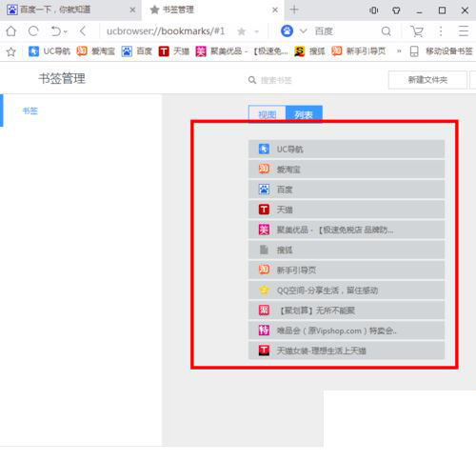Open 聚美优品 bookmark in list
The height and width of the screenshot is (461, 476).
tap(347, 230)
